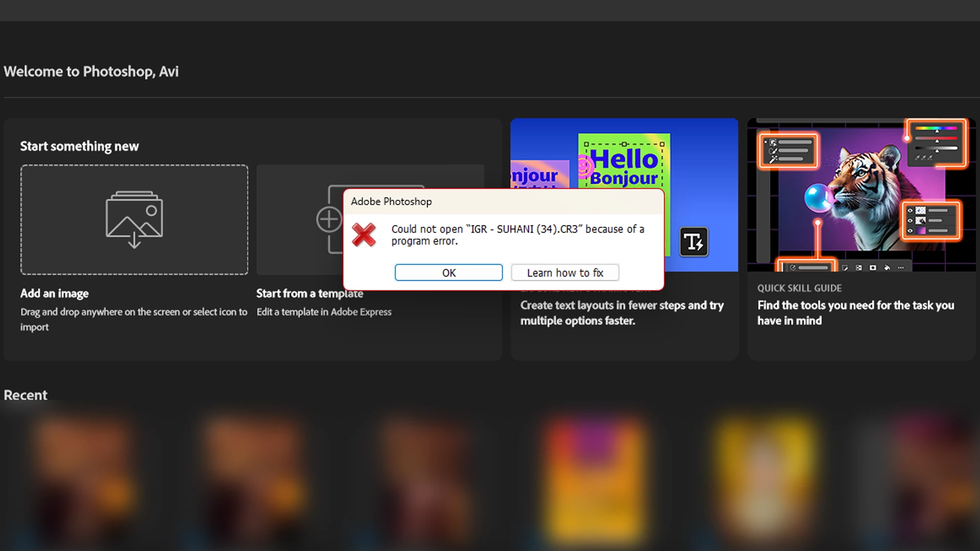Viewport: 980px width, 551px height.
Task: Click the Recent section heading
Action: [26, 395]
